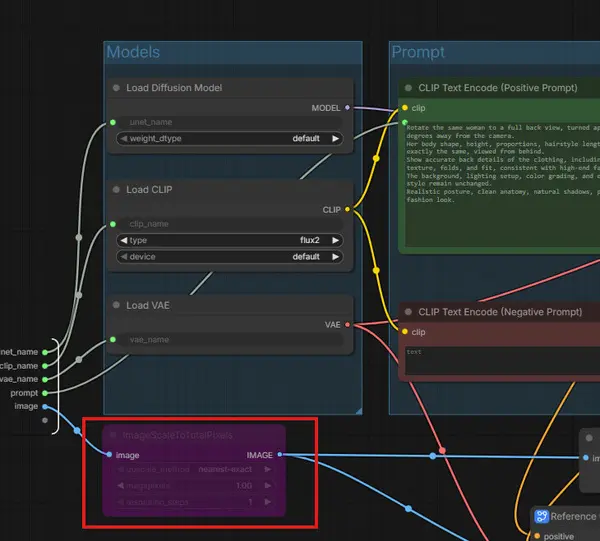Open the type flux2 selector

coord(230,240)
